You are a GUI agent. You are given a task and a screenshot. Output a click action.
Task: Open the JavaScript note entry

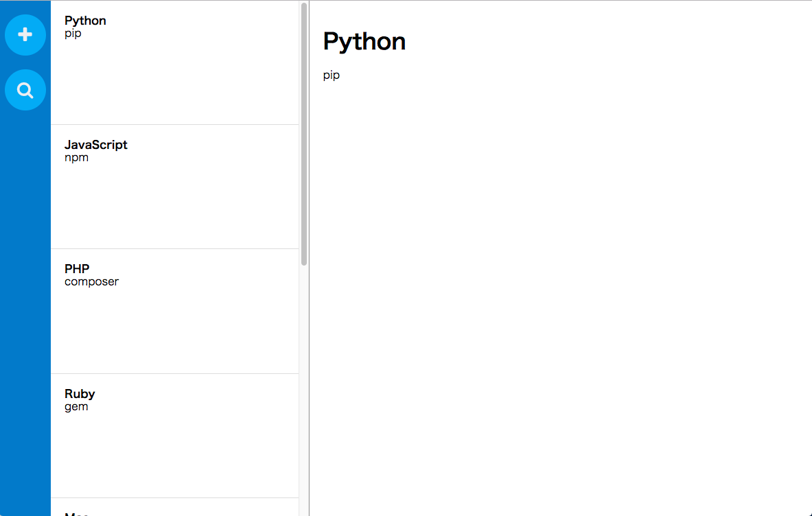tap(174, 187)
